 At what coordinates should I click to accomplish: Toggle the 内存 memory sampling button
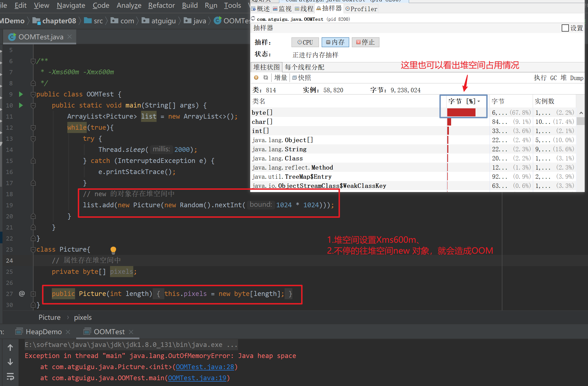coord(335,42)
